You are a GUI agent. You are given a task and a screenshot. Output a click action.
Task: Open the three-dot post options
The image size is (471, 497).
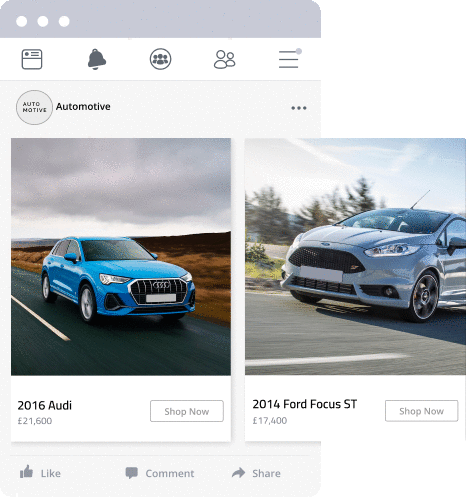coord(299,108)
